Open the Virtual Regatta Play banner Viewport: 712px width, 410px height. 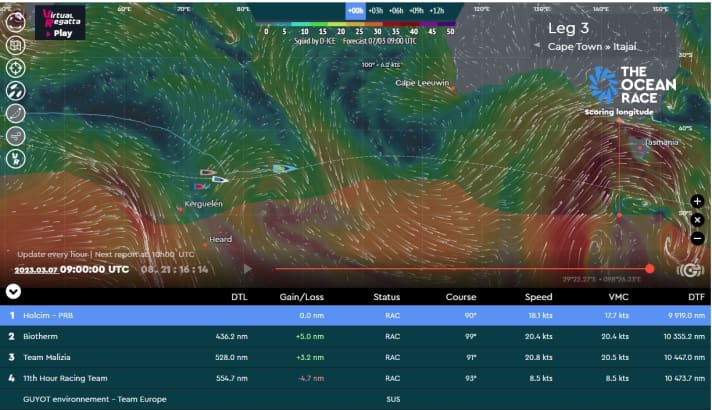[x=60, y=22]
